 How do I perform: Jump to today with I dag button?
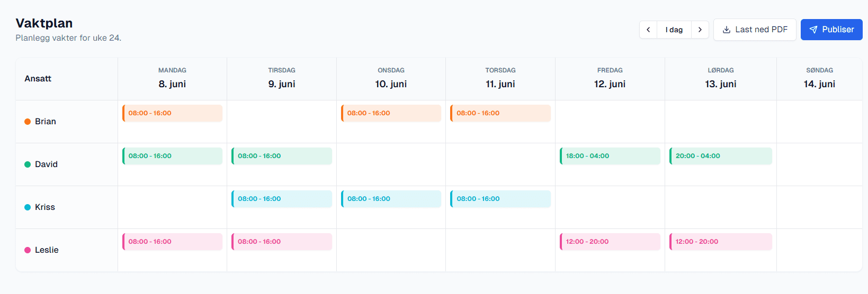pos(674,30)
